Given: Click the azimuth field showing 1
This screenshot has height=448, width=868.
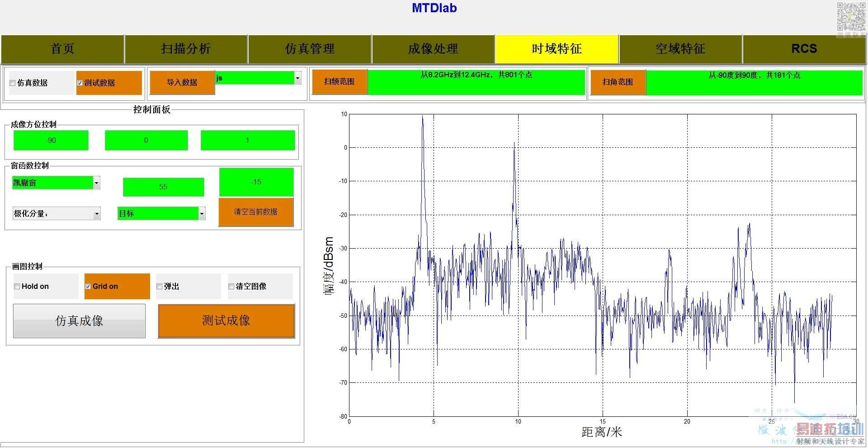Looking at the screenshot, I should coord(248,141).
